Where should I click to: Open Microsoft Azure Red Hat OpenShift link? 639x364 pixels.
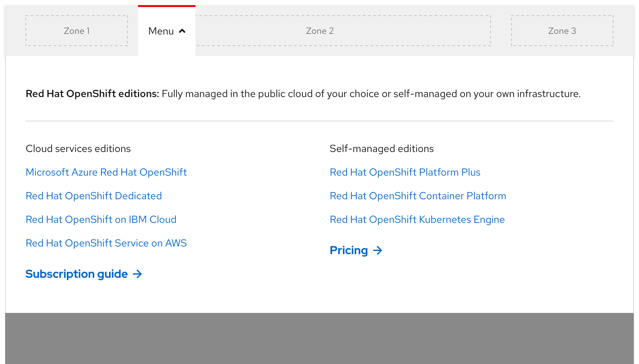coord(106,172)
